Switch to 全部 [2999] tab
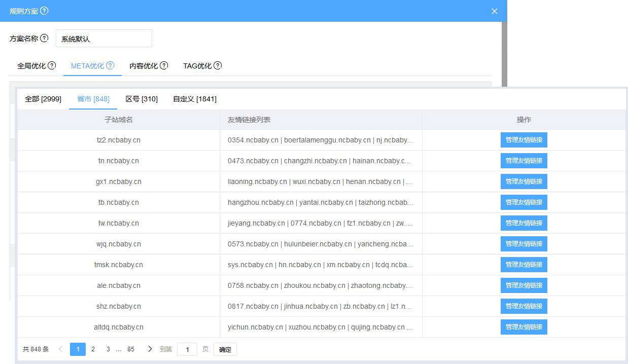 point(43,99)
